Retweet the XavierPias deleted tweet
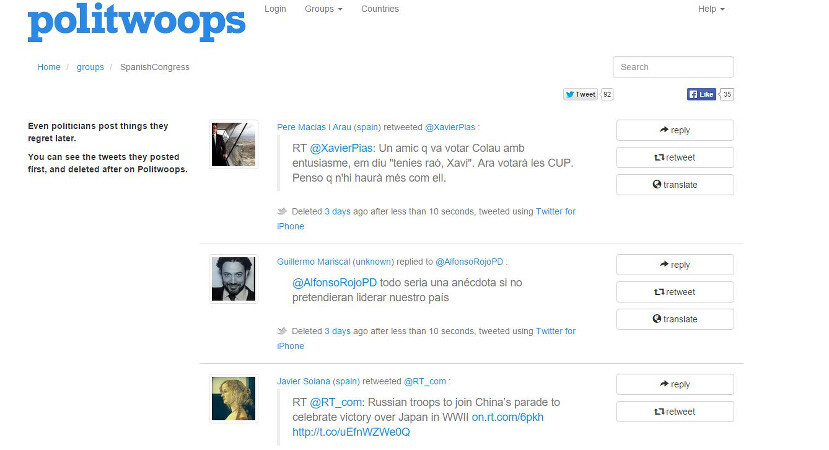This screenshot has height=450, width=829. pyautogui.click(x=675, y=158)
